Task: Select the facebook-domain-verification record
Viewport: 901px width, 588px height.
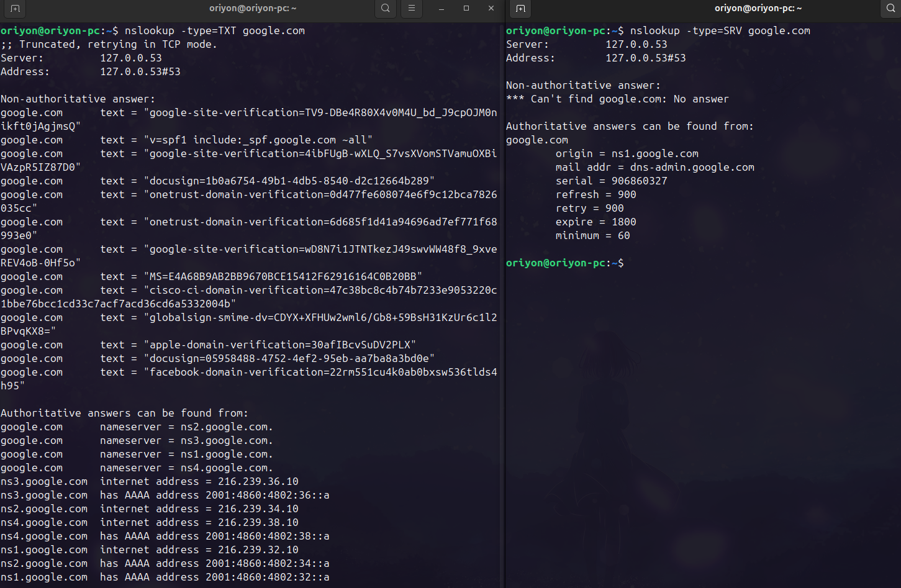Action: coord(249,379)
